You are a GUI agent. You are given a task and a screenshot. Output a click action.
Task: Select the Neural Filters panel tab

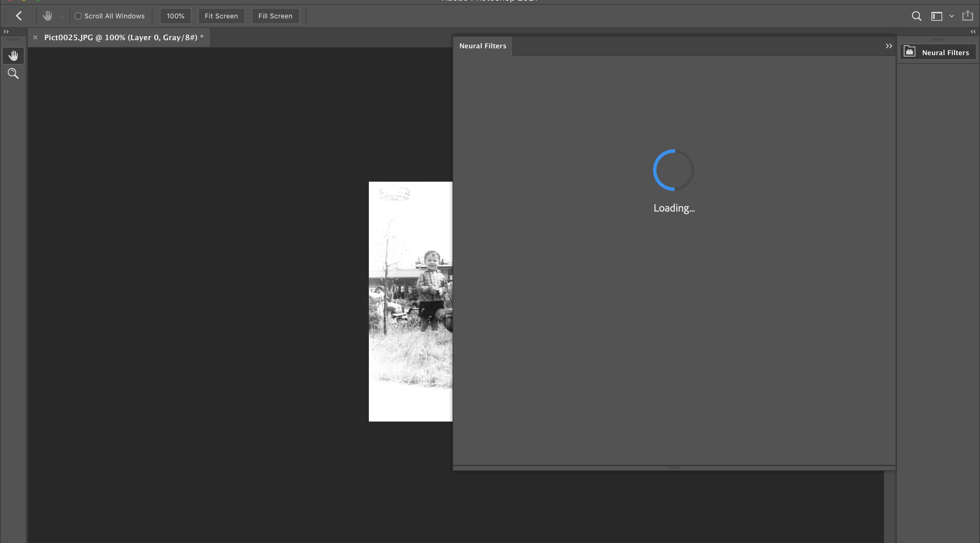(x=483, y=46)
